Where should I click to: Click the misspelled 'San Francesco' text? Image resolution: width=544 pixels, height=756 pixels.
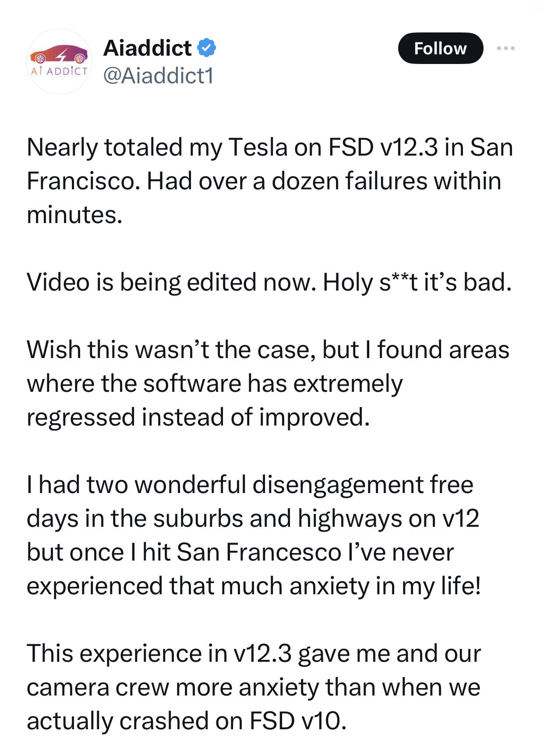(x=259, y=552)
